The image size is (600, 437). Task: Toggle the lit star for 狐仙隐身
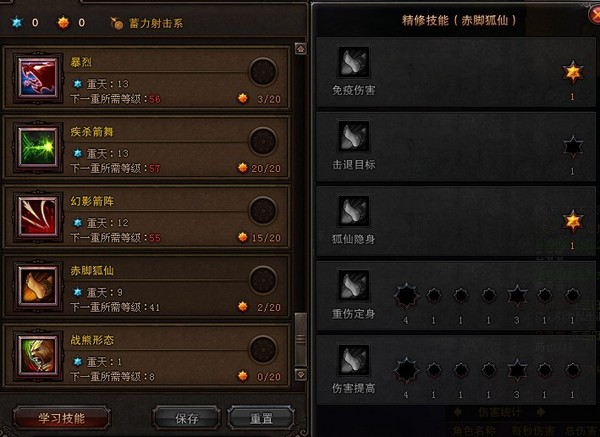[x=573, y=221]
